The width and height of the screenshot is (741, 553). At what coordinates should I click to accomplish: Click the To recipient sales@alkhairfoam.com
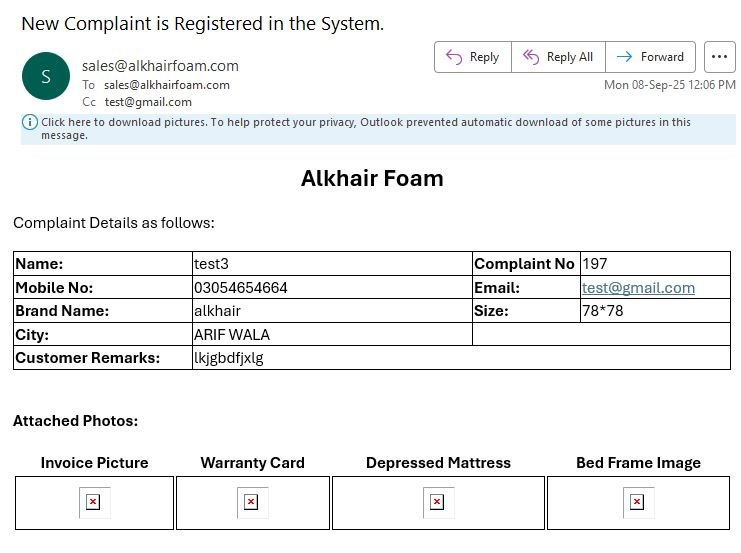[167, 85]
